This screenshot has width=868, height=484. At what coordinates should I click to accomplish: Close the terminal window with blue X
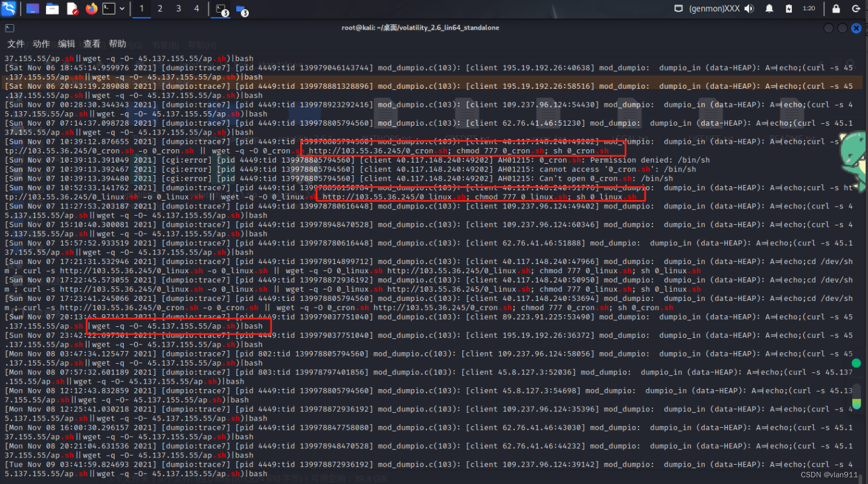pos(856,28)
